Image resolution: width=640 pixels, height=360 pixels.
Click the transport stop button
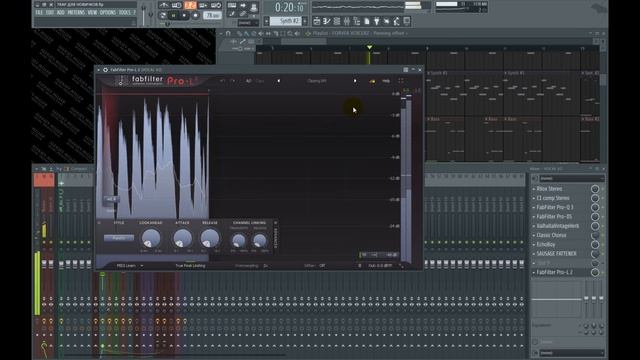[184, 16]
